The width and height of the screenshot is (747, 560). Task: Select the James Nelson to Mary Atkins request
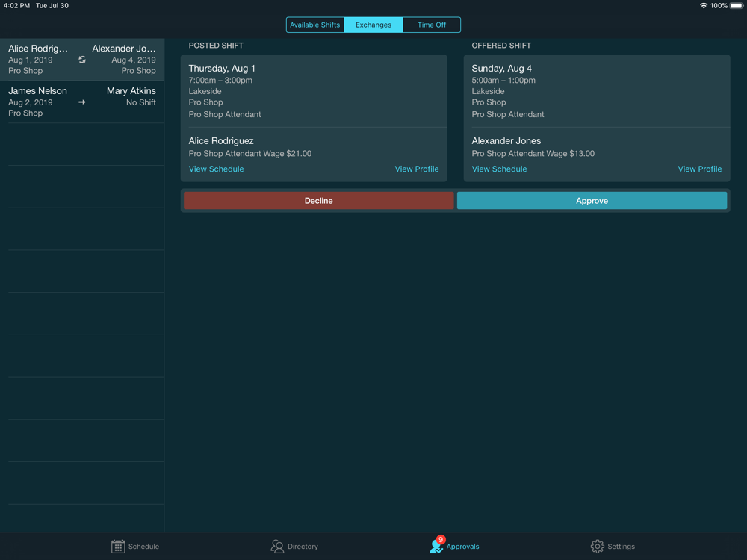82,102
